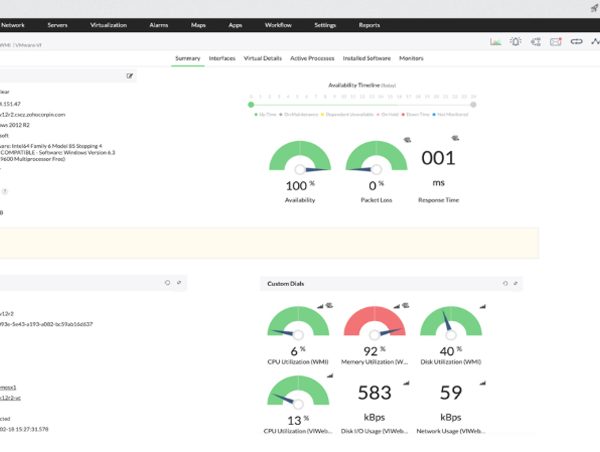Open the workflow icon in device toolbar

coord(536,42)
